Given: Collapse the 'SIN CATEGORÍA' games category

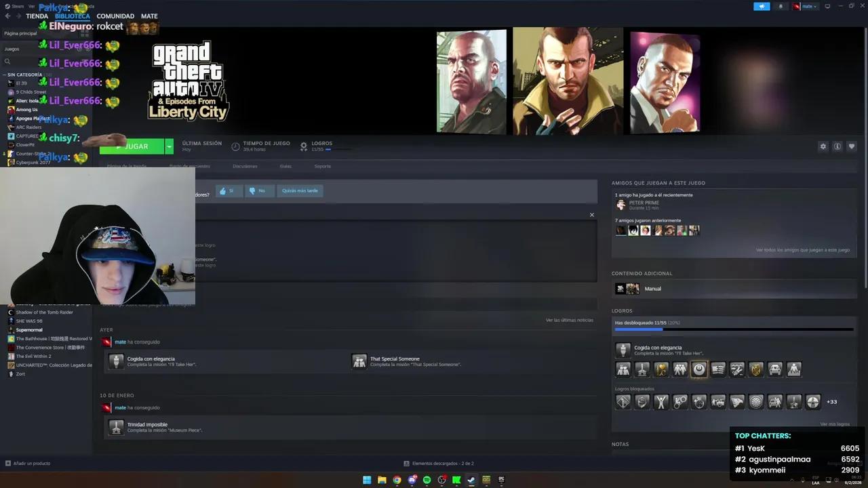Looking at the screenshot, I should [5, 75].
